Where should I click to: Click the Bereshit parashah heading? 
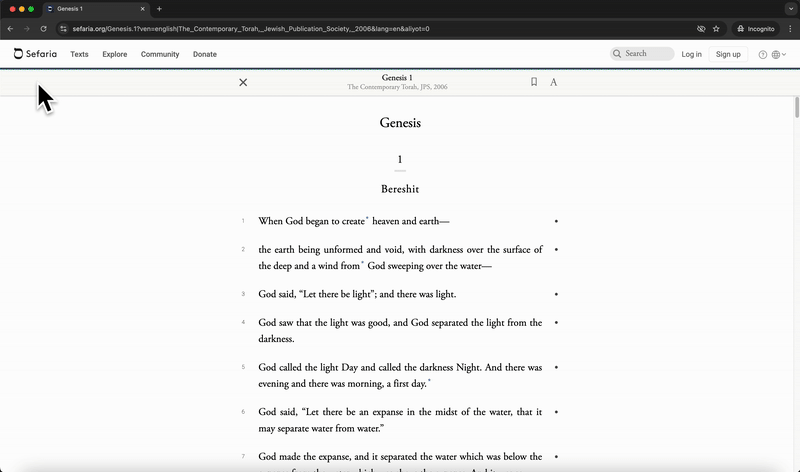[400, 189]
